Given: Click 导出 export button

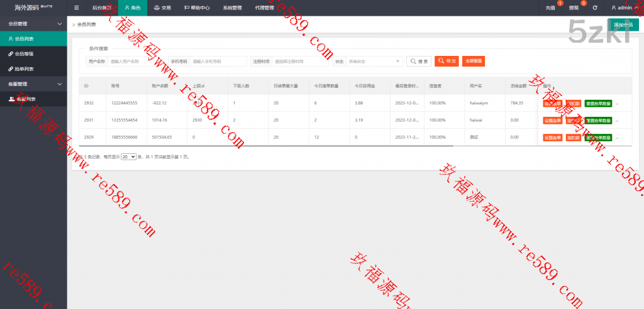Looking at the screenshot, I should 447,61.
